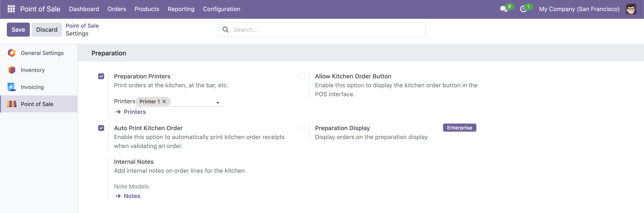Click the arrow icon beside Notes link
Image resolution: width=644 pixels, height=213 pixels.
click(118, 196)
